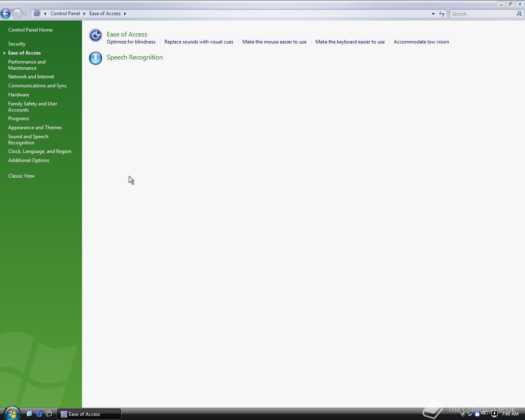This screenshot has height=420, width=525.
Task: Open Make the keyboard easier to use
Action: pos(350,42)
